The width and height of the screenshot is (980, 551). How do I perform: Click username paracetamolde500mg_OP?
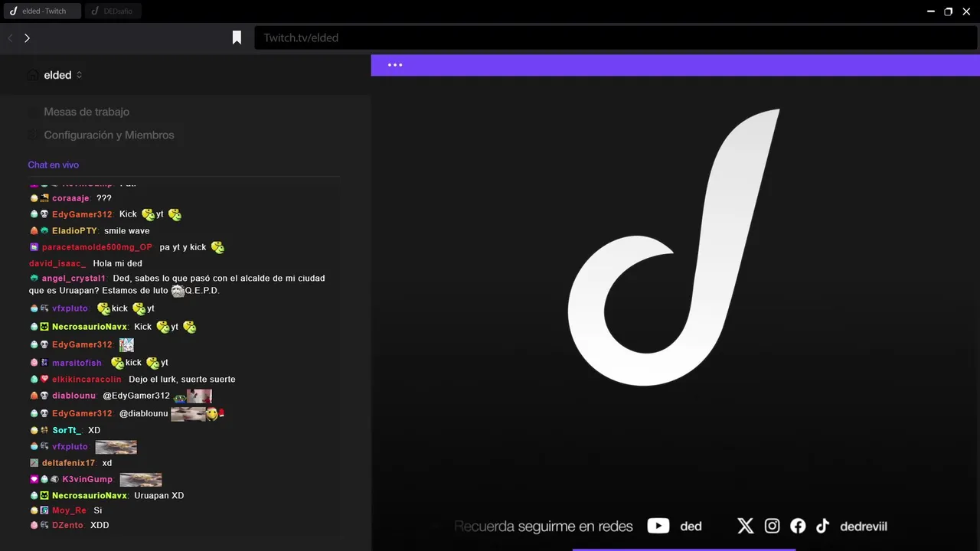[x=97, y=247]
